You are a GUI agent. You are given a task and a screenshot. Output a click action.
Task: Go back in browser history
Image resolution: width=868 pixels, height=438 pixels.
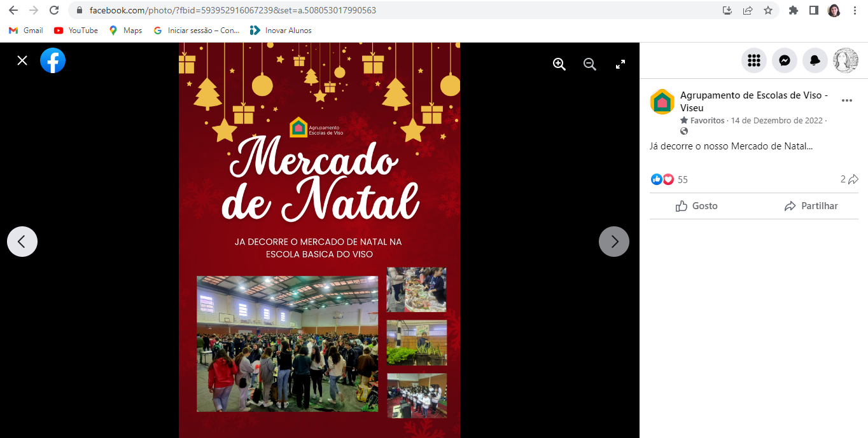13,10
